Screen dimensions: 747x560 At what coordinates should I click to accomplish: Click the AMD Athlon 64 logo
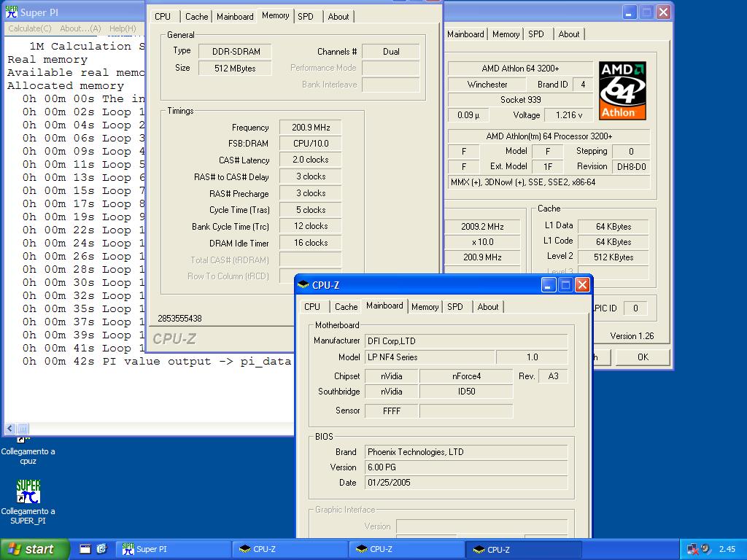click(622, 90)
